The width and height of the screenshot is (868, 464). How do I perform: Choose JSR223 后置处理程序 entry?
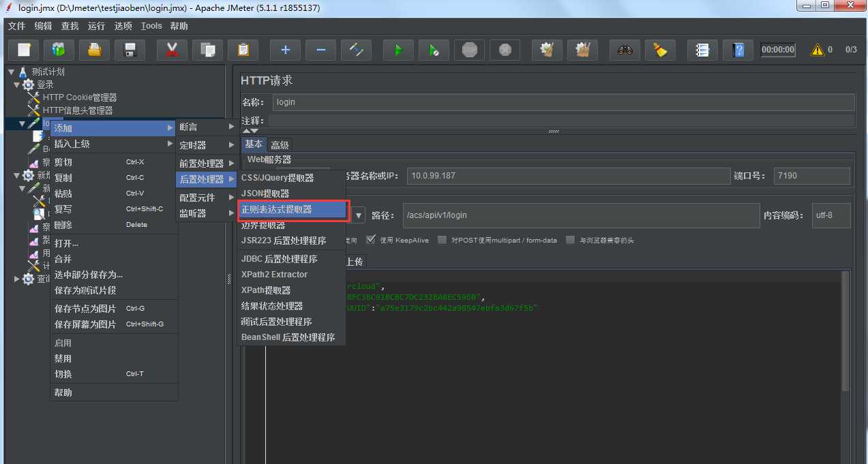tap(291, 241)
